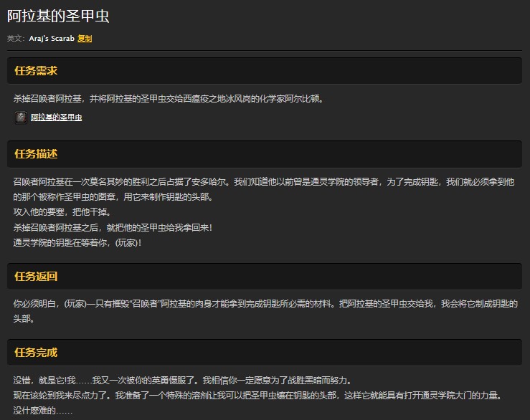Click the 阿拉基的圣甲虫 item icon
Viewport: 530px width, 420px height.
point(22,117)
